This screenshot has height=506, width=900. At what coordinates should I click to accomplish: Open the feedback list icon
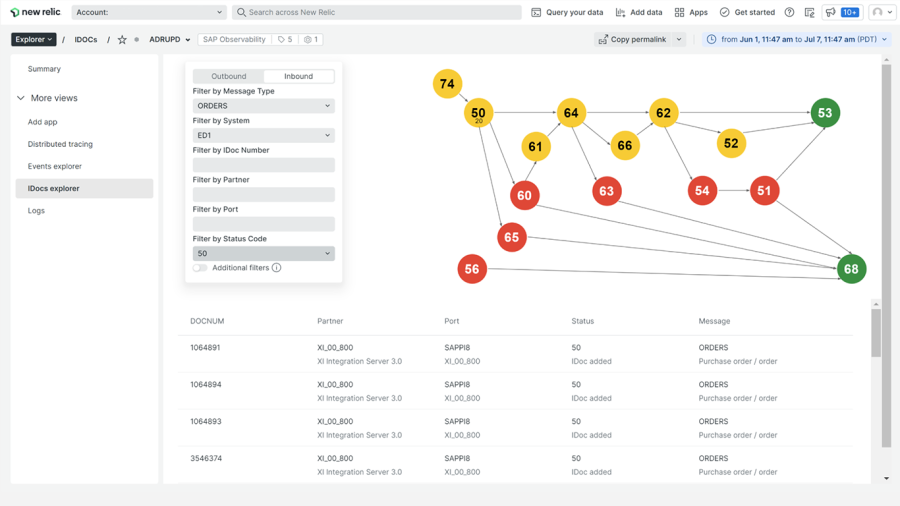coord(809,12)
